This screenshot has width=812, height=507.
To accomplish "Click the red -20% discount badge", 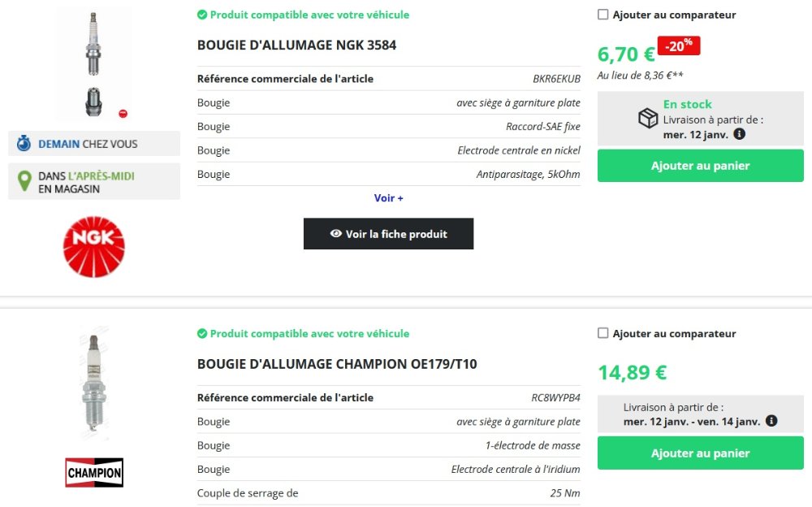I will [679, 46].
